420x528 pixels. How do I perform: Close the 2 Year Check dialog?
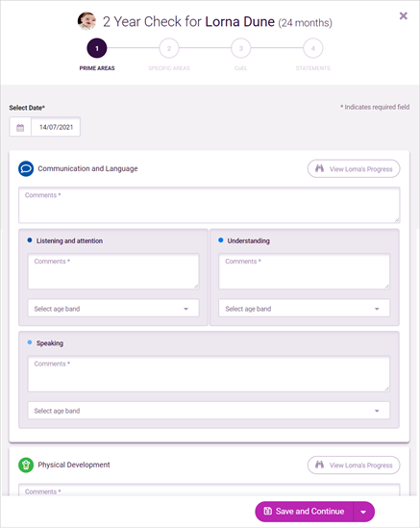point(403,15)
